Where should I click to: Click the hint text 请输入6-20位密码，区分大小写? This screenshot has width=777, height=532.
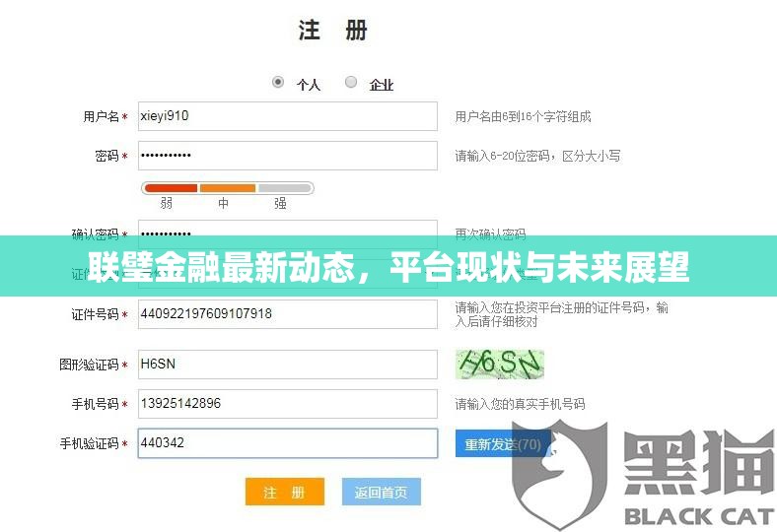point(537,156)
